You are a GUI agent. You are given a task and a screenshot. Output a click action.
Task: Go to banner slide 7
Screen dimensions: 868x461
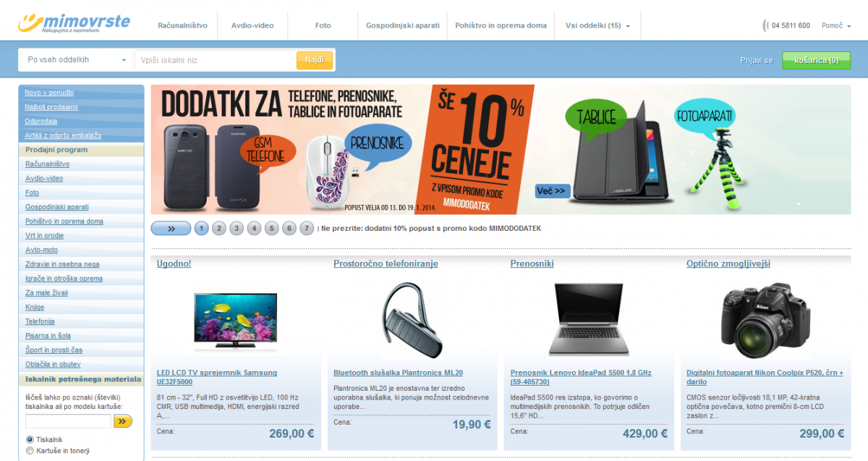(307, 229)
